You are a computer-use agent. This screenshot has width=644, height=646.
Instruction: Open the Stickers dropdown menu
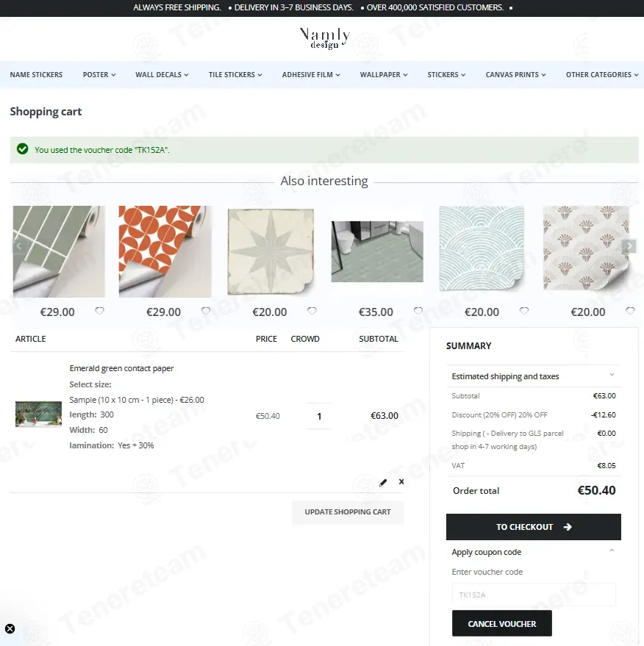(x=446, y=74)
